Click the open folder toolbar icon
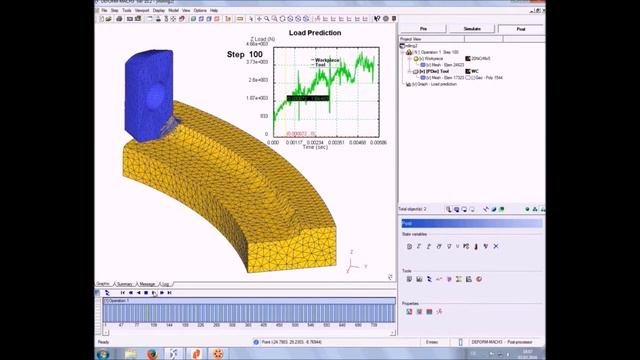640x360 pixels. (109, 19)
